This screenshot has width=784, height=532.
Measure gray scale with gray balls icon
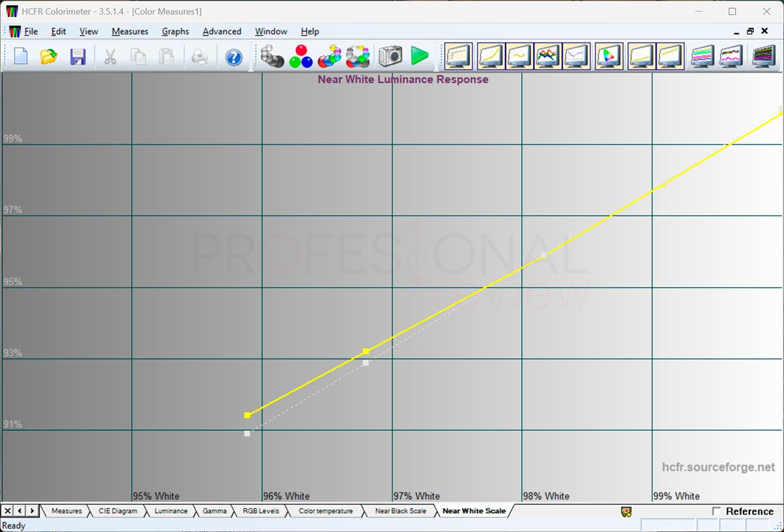click(x=272, y=56)
